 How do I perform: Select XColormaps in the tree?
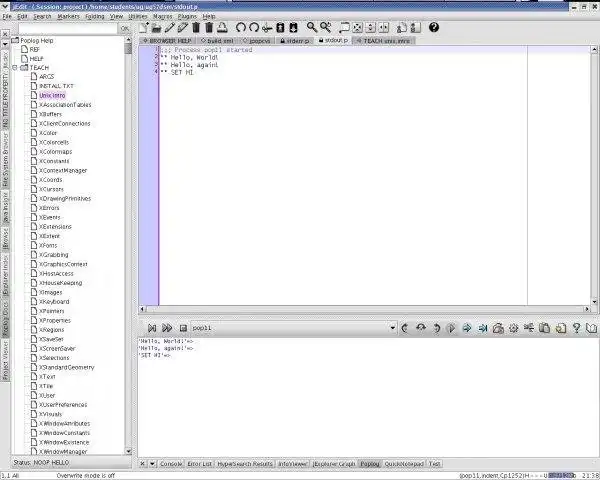click(55, 152)
